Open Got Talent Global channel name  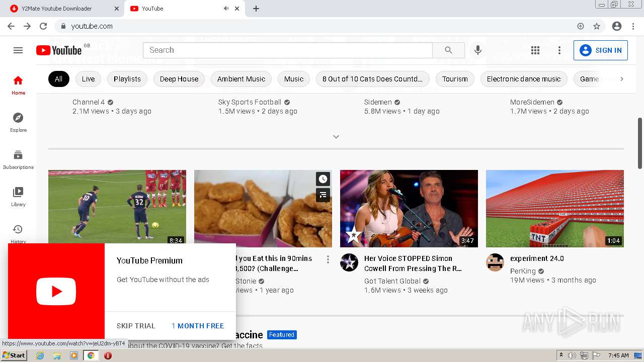coord(392,281)
